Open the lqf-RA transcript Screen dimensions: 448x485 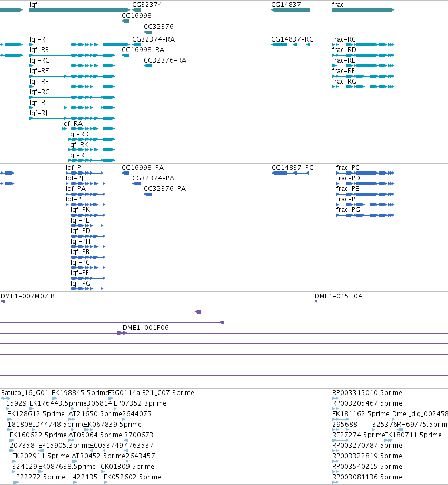coord(88,129)
